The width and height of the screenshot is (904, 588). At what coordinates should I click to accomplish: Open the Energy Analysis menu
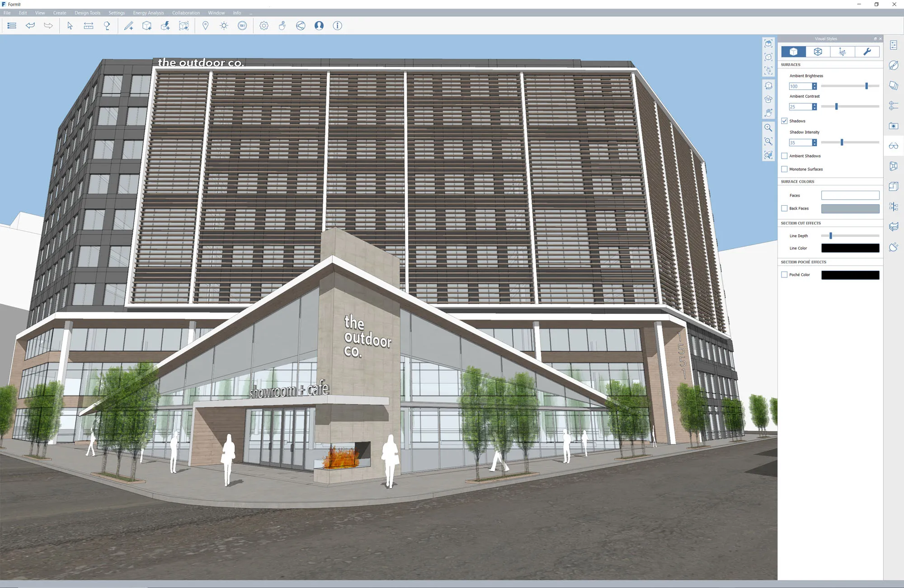(x=148, y=13)
